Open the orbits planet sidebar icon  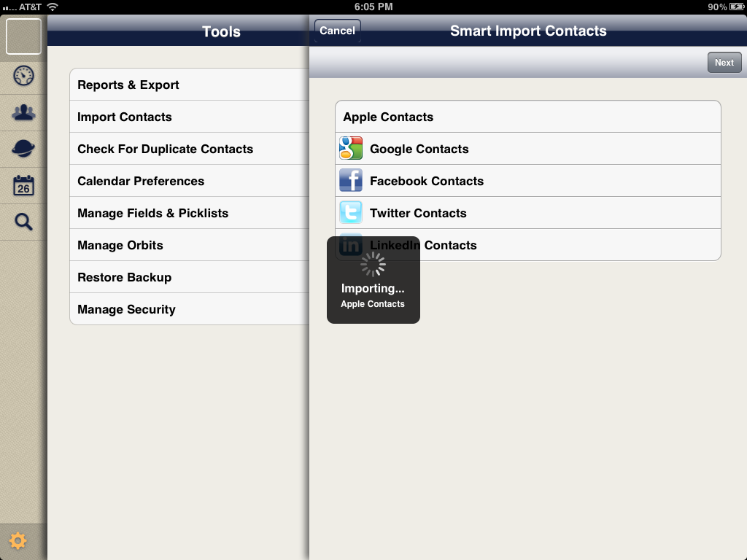tap(24, 149)
